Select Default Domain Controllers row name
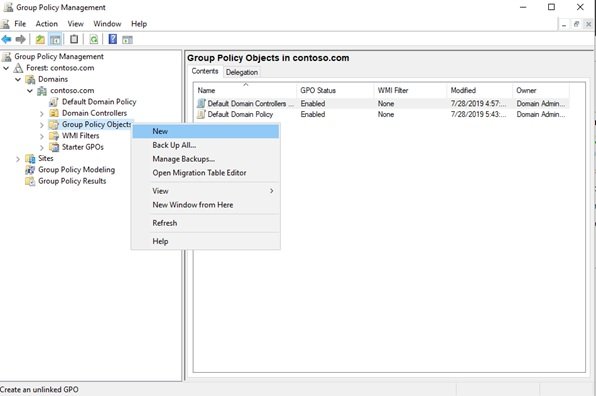 coord(250,103)
